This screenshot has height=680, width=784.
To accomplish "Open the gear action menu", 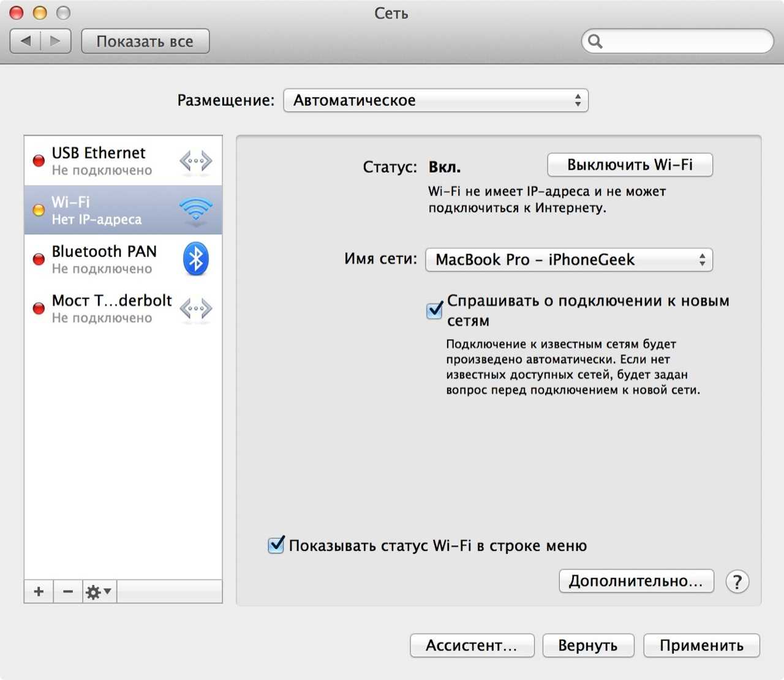I will (99, 592).
